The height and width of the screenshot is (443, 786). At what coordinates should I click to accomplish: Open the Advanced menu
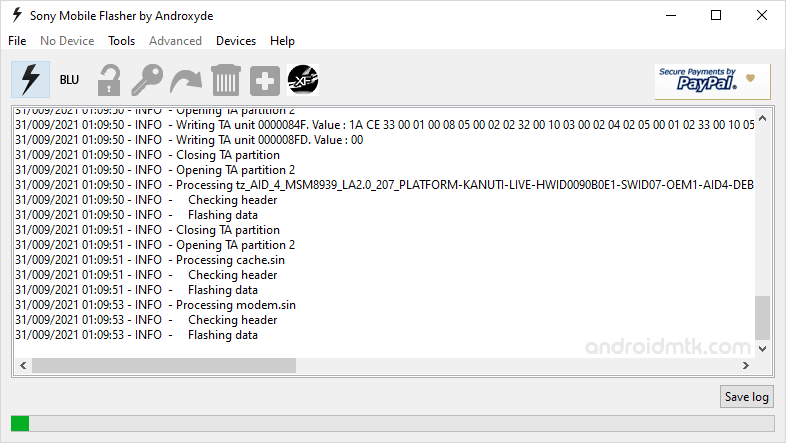pos(175,41)
